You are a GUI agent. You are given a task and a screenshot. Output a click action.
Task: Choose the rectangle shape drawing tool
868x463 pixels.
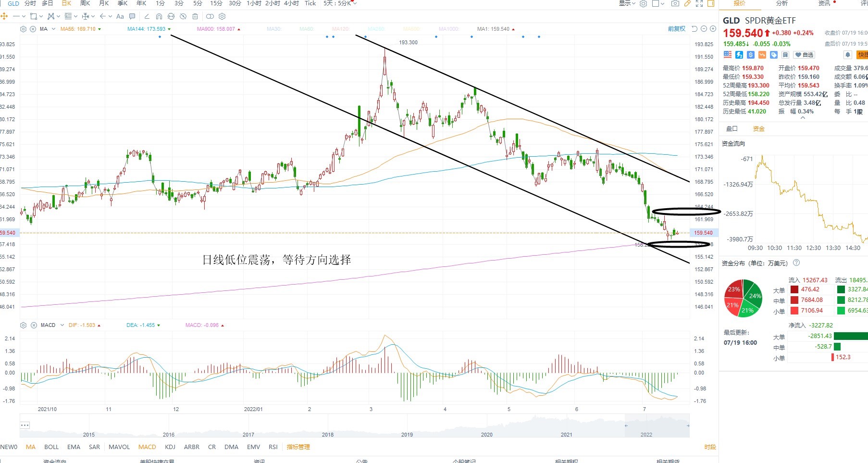(33, 16)
